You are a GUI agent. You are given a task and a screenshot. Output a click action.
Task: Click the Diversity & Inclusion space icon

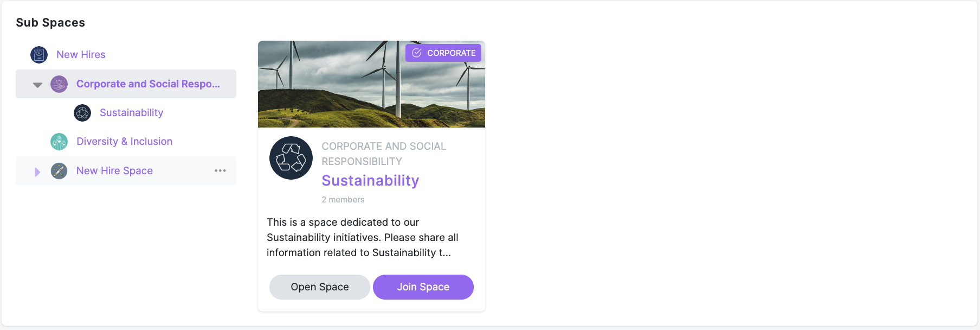click(x=59, y=142)
